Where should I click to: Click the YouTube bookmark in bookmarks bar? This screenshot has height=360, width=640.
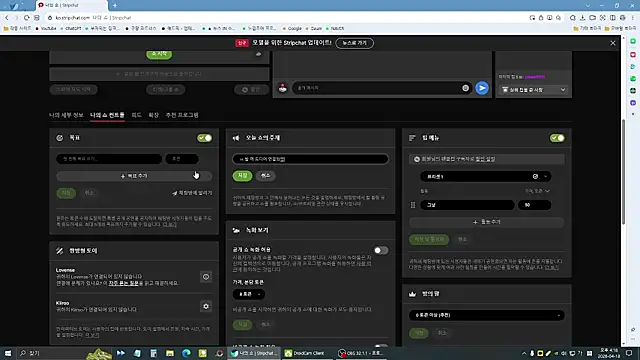(46, 29)
